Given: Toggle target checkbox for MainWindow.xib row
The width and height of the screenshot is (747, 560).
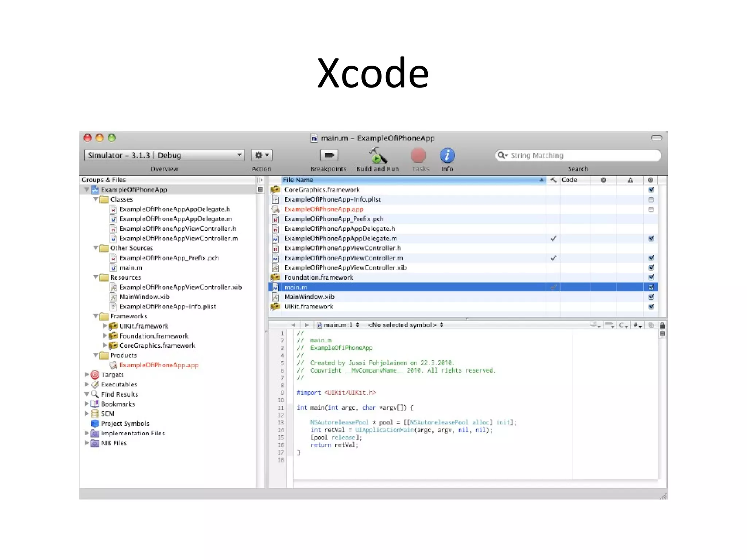Looking at the screenshot, I should pos(651,297).
